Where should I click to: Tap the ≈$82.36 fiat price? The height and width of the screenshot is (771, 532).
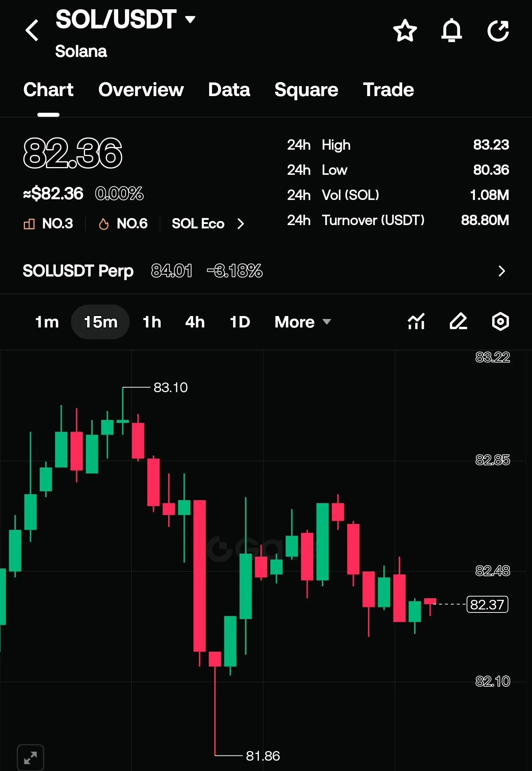pyautogui.click(x=53, y=194)
